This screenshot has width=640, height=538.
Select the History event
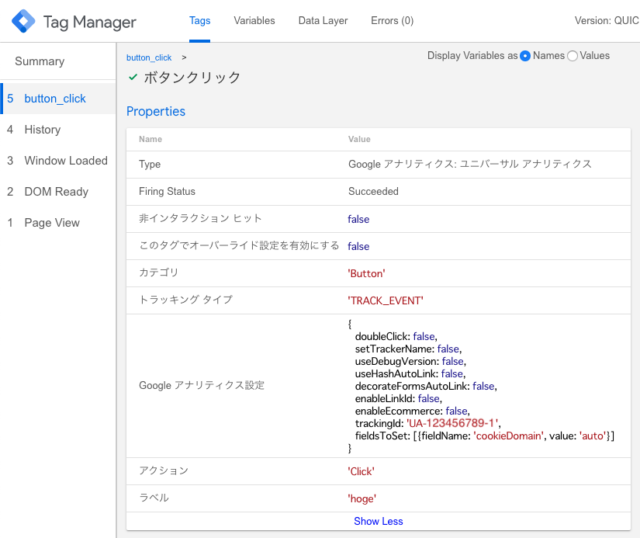pyautogui.click(x=58, y=130)
